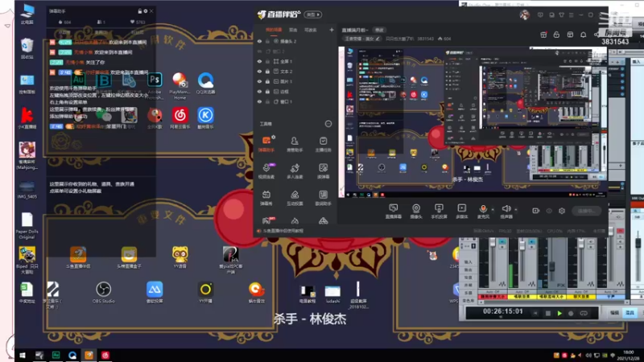This screenshot has width=644, height=362.
Task: Click the record video icon in bottom bar
Action: pyautogui.click(x=535, y=211)
